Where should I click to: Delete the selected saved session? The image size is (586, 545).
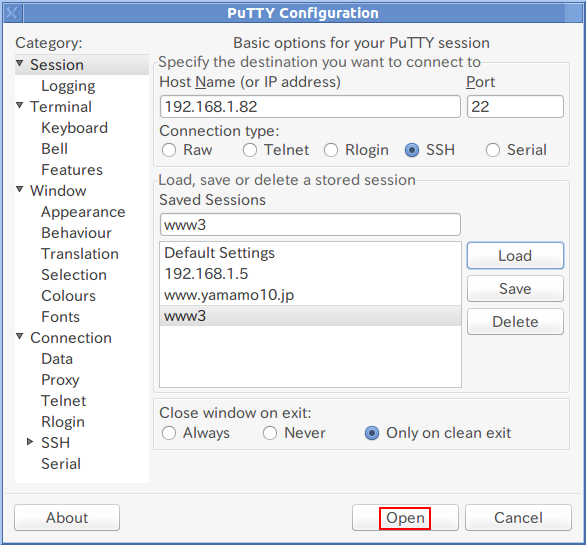pos(515,321)
